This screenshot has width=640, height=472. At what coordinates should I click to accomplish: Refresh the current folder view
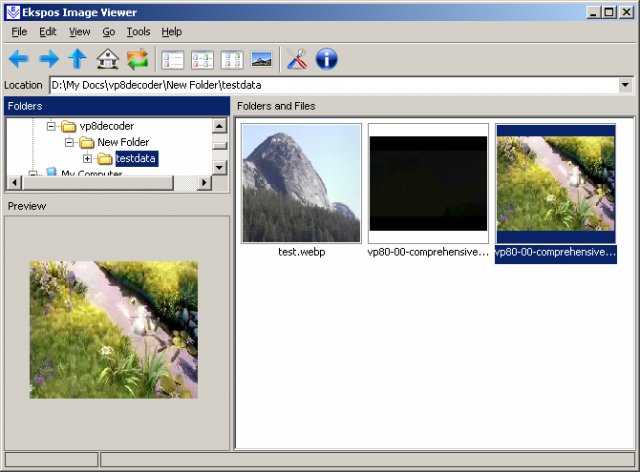click(x=137, y=59)
